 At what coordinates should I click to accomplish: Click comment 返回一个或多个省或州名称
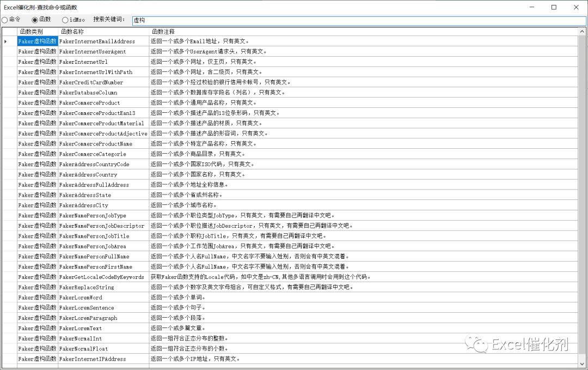pos(363,195)
